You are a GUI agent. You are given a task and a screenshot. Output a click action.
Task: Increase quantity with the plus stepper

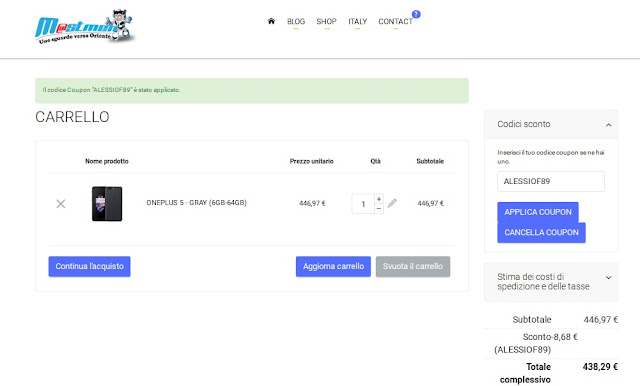(x=379, y=199)
